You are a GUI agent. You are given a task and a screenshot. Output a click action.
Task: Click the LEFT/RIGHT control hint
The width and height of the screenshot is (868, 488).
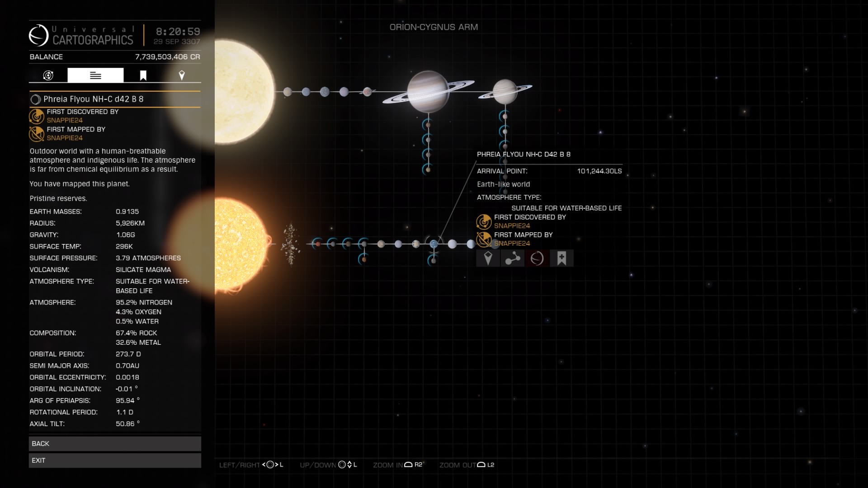(x=251, y=465)
